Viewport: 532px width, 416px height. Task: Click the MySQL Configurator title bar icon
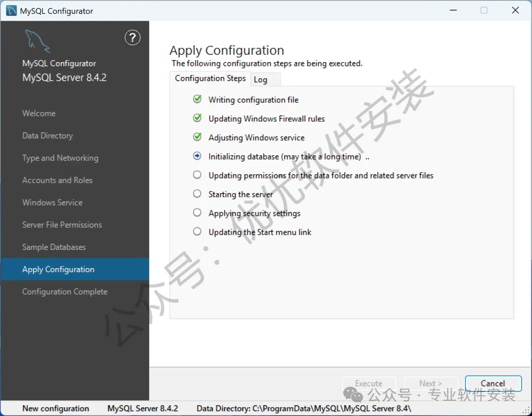11,11
